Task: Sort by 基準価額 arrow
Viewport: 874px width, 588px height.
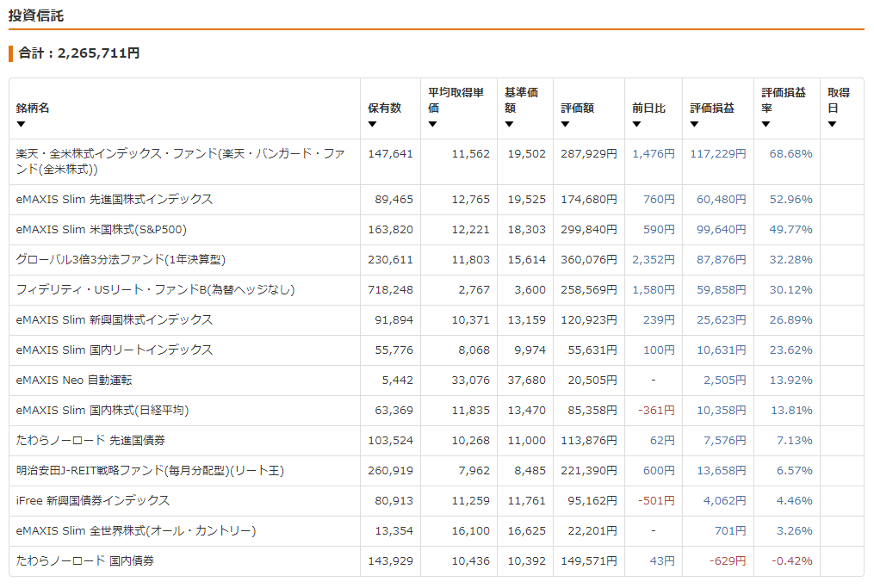Action: 509,124
